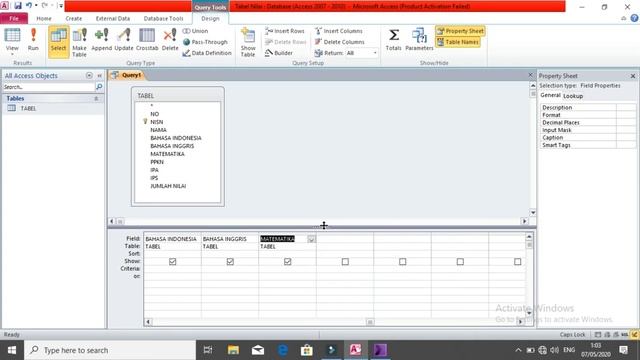The width and height of the screenshot is (640, 360).
Task: Open the Show Table dialog
Action: click(248, 42)
